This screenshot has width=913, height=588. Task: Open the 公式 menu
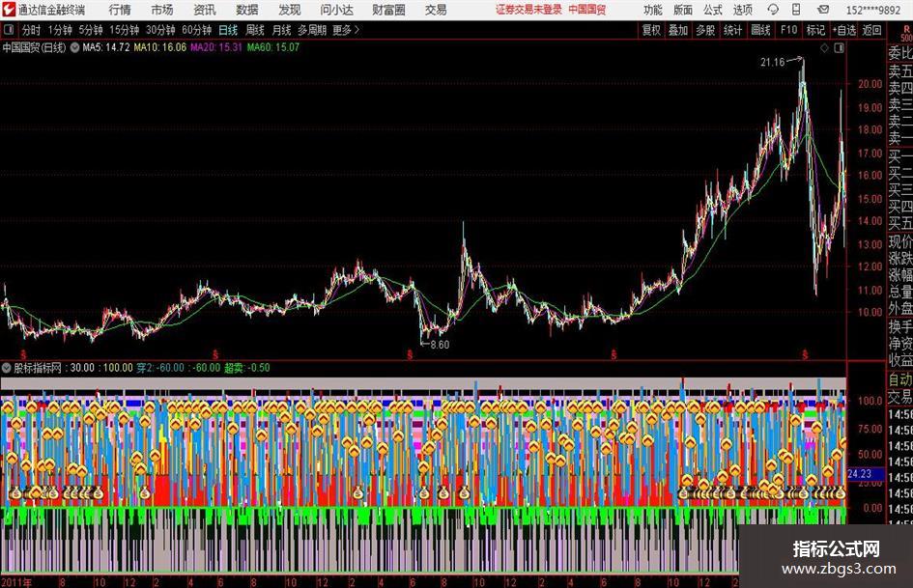(713, 10)
